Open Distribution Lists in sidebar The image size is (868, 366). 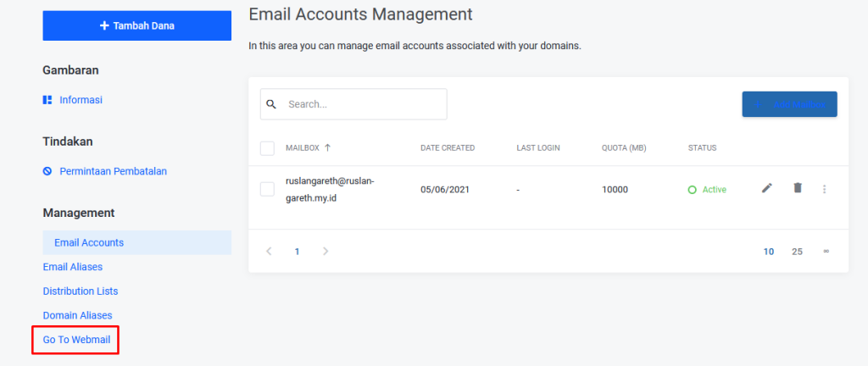pyautogui.click(x=81, y=291)
